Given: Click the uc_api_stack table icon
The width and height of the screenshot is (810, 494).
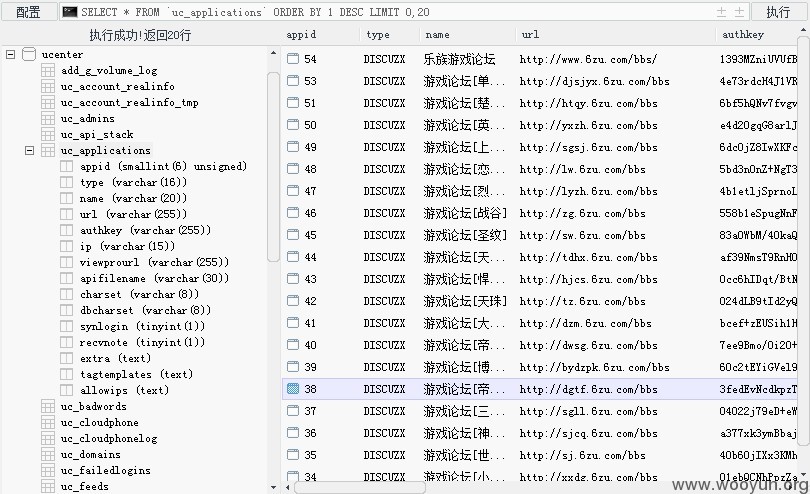Looking at the screenshot, I should pos(48,134).
